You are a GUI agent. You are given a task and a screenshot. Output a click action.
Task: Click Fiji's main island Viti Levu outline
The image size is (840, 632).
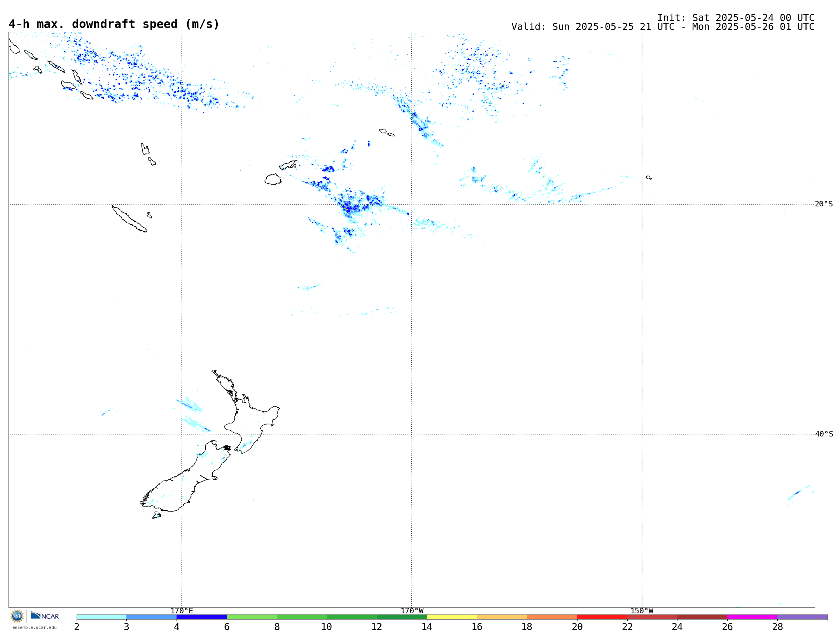(273, 179)
